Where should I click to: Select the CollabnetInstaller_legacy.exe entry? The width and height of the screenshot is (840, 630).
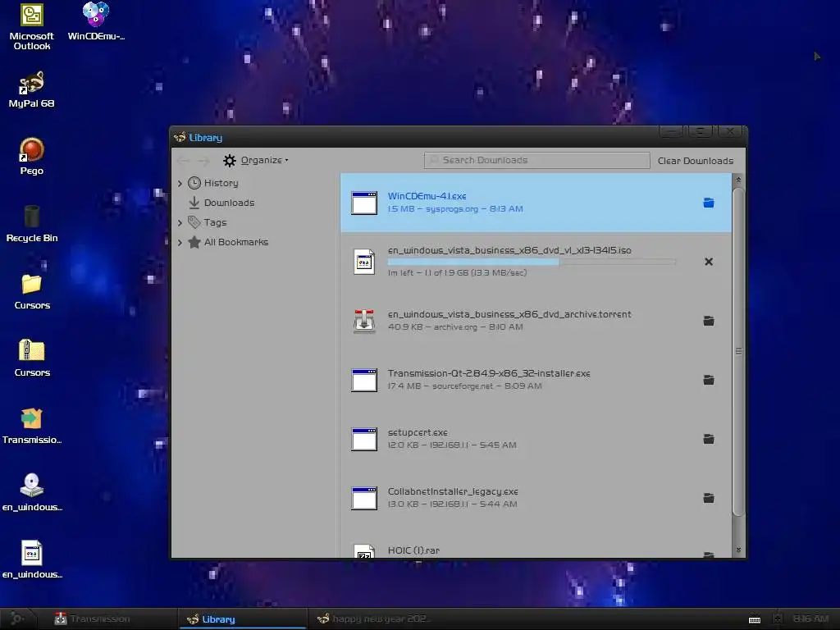pos(536,498)
